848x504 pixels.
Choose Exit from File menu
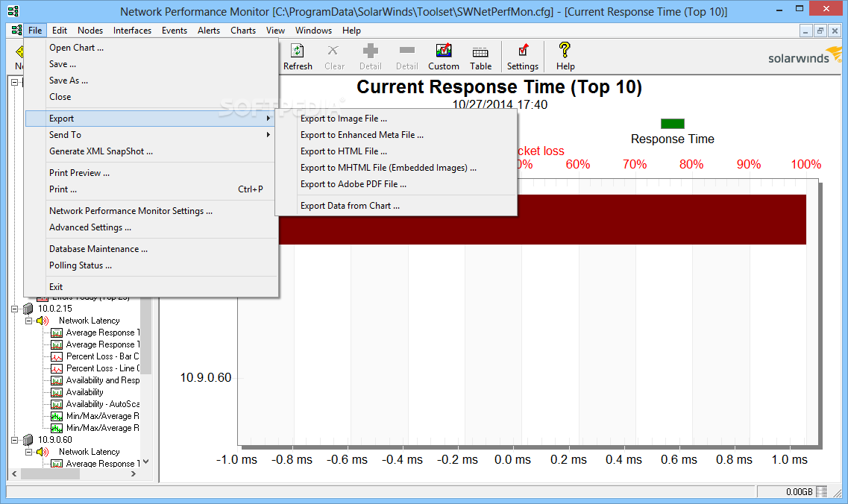(x=151, y=287)
